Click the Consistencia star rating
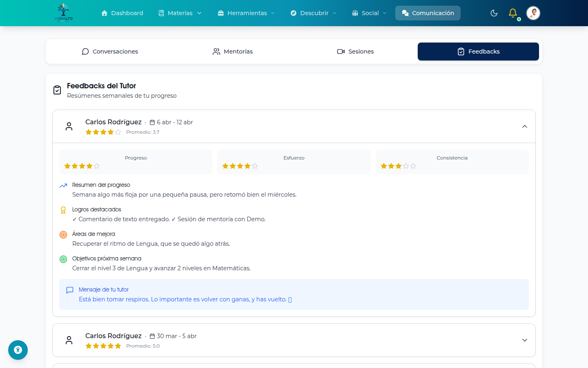The height and width of the screenshot is (368, 588). pyautogui.click(x=399, y=166)
